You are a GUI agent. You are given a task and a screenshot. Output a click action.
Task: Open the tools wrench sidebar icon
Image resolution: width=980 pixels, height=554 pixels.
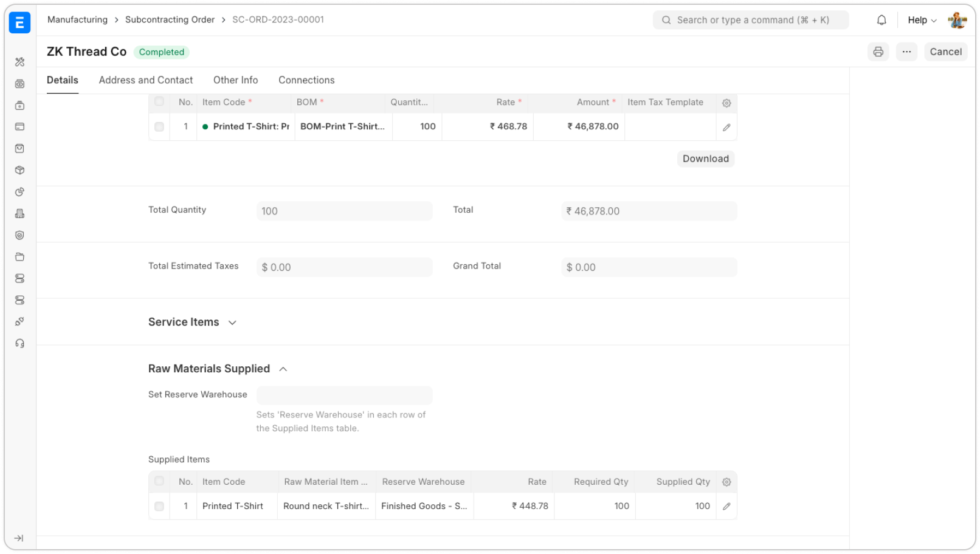(x=19, y=62)
